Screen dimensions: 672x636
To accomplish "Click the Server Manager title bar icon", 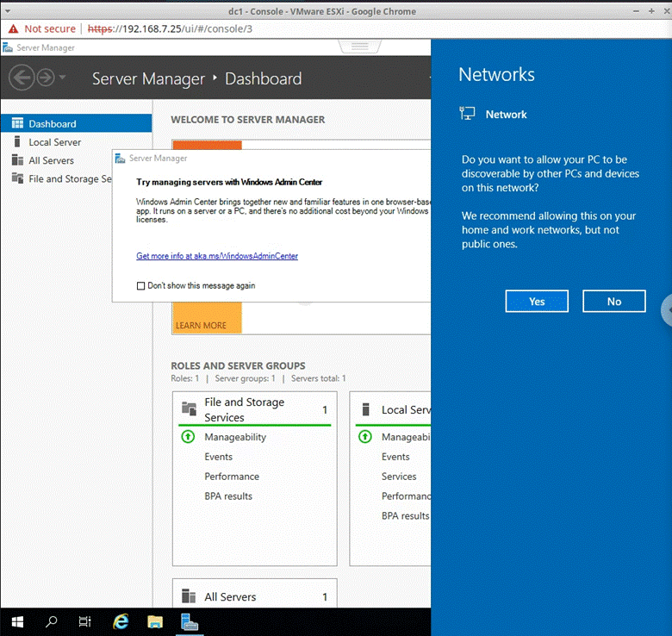I will pyautogui.click(x=7, y=47).
